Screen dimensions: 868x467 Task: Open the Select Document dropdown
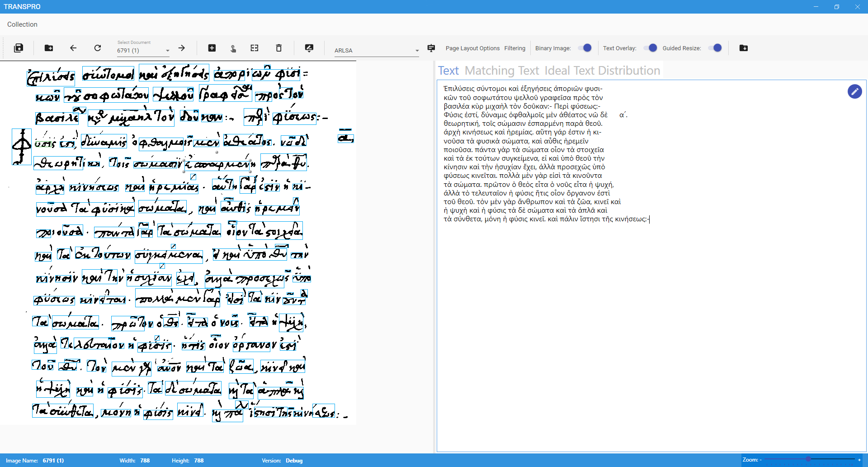[x=167, y=50]
